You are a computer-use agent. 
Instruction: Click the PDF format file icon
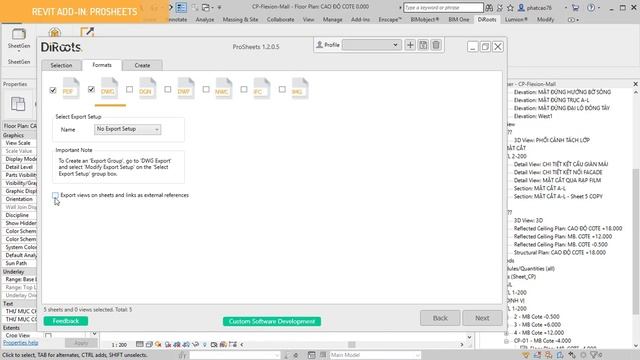point(70,88)
